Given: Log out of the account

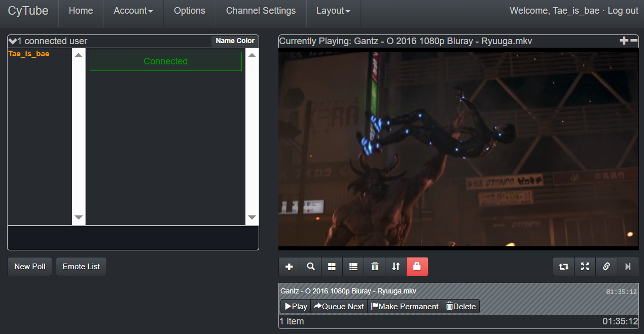Looking at the screenshot, I should tap(623, 11).
